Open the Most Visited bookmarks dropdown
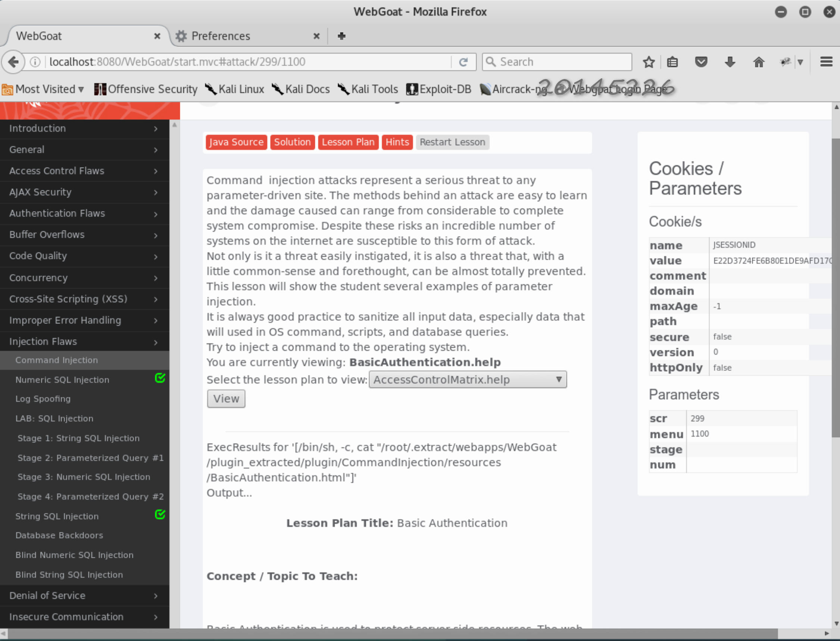This screenshot has height=641, width=840. click(43, 89)
